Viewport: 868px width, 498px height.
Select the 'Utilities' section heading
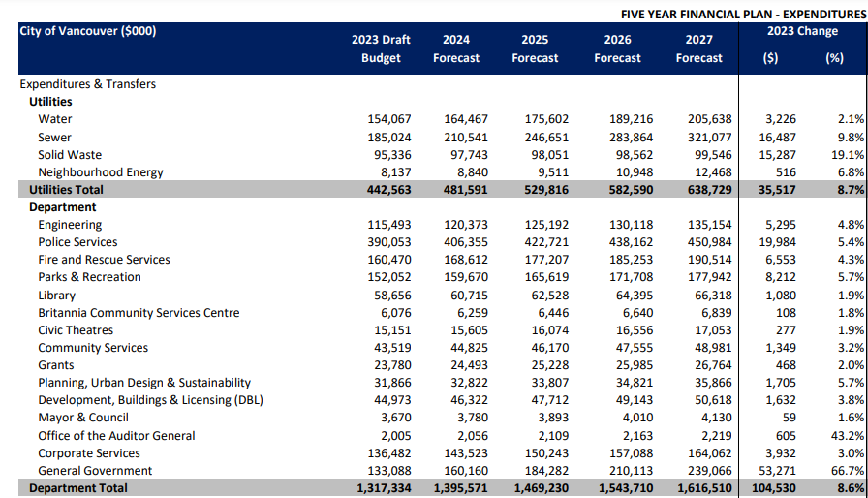pyautogui.click(x=50, y=102)
